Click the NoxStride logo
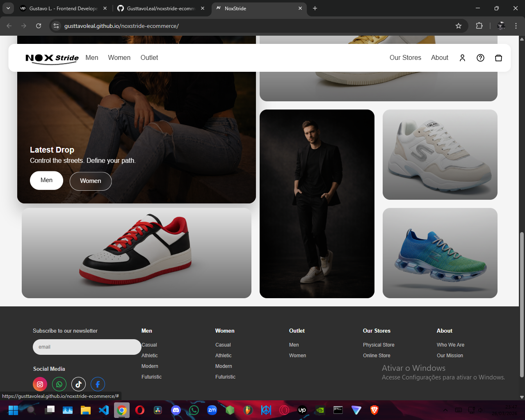The height and width of the screenshot is (420, 525). point(52,58)
